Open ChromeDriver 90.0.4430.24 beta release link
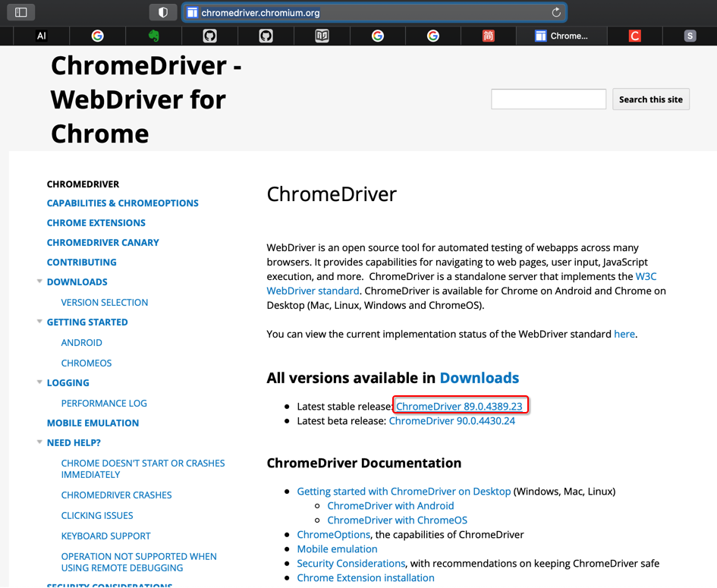The image size is (717, 588). pyautogui.click(x=451, y=421)
